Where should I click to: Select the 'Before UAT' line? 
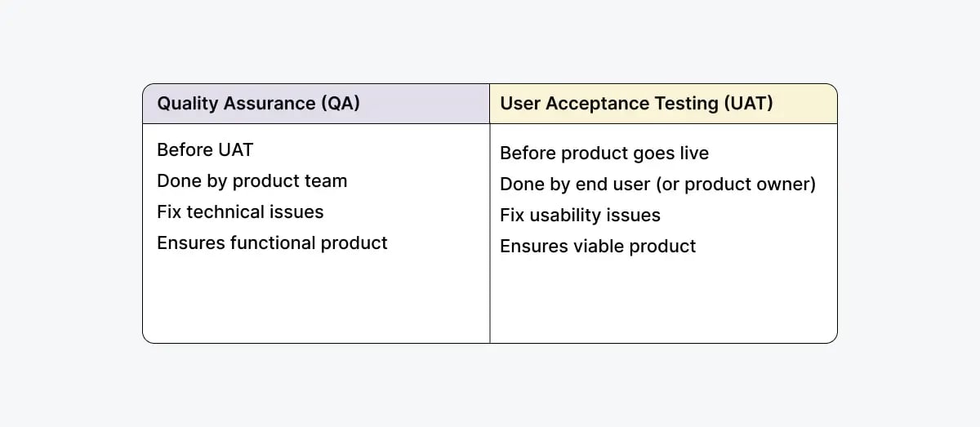coord(205,150)
